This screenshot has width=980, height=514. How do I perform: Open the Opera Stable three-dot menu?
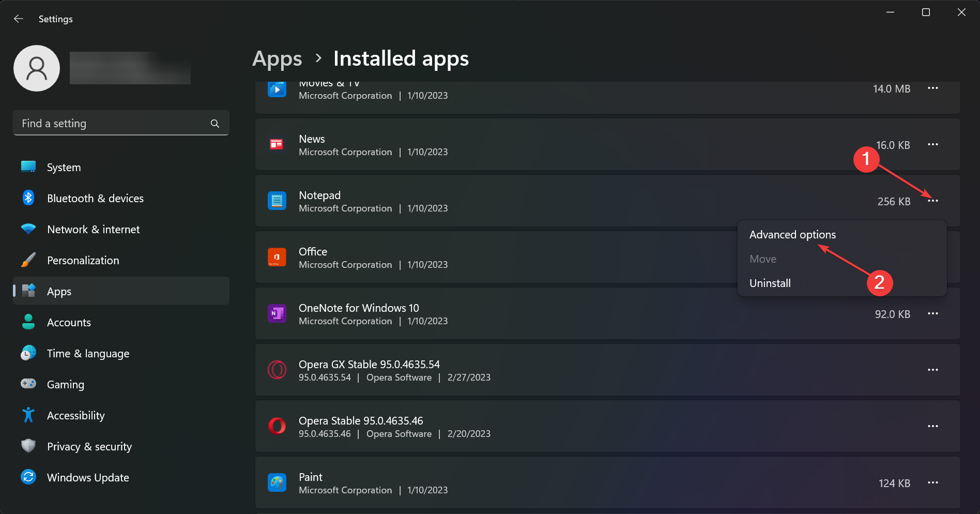[x=933, y=426]
